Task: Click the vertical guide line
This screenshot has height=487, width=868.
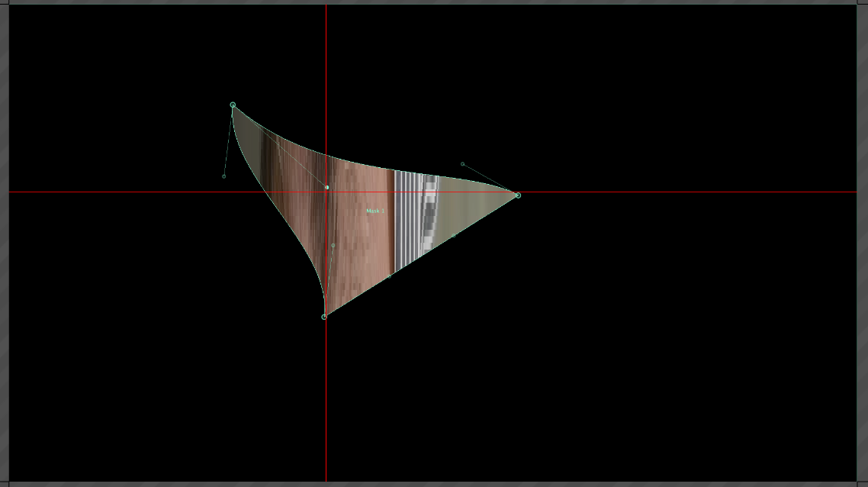Action: coord(326,397)
